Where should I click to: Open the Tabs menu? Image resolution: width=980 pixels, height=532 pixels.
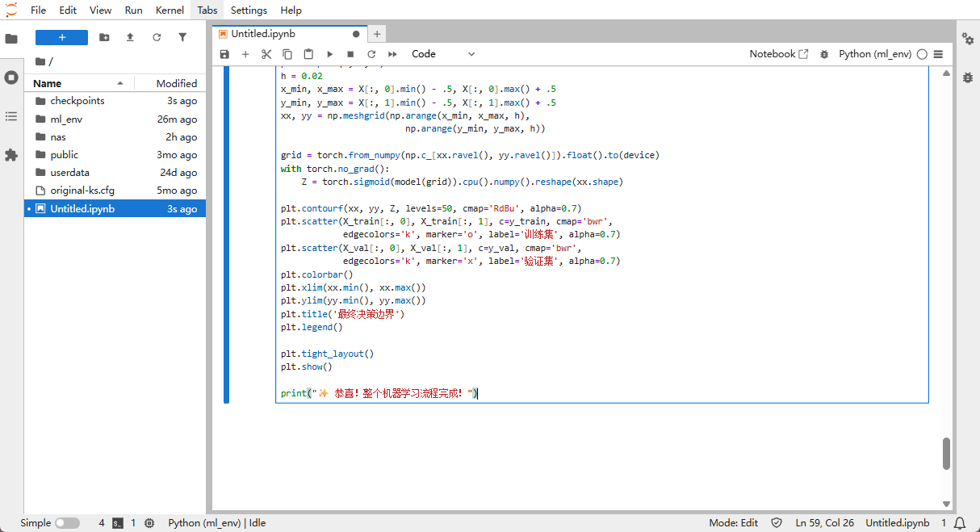pyautogui.click(x=207, y=10)
